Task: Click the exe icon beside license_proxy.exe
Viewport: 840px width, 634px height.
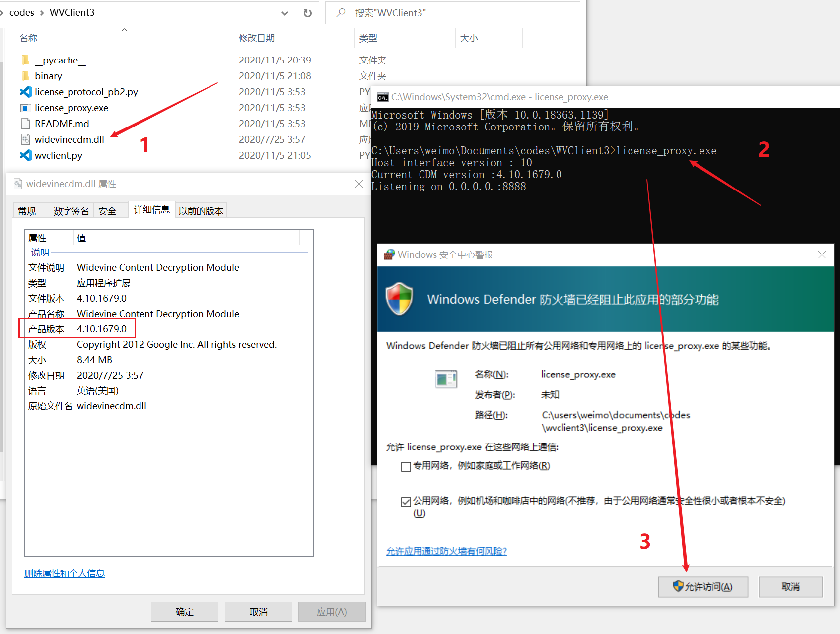Action: (25, 108)
